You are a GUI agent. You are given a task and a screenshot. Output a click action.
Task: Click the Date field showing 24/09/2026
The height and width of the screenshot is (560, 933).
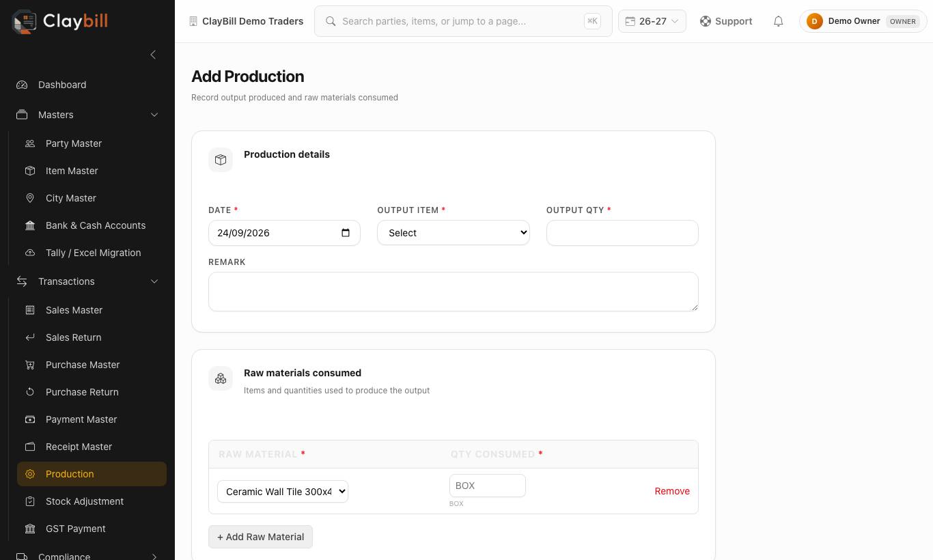click(284, 233)
